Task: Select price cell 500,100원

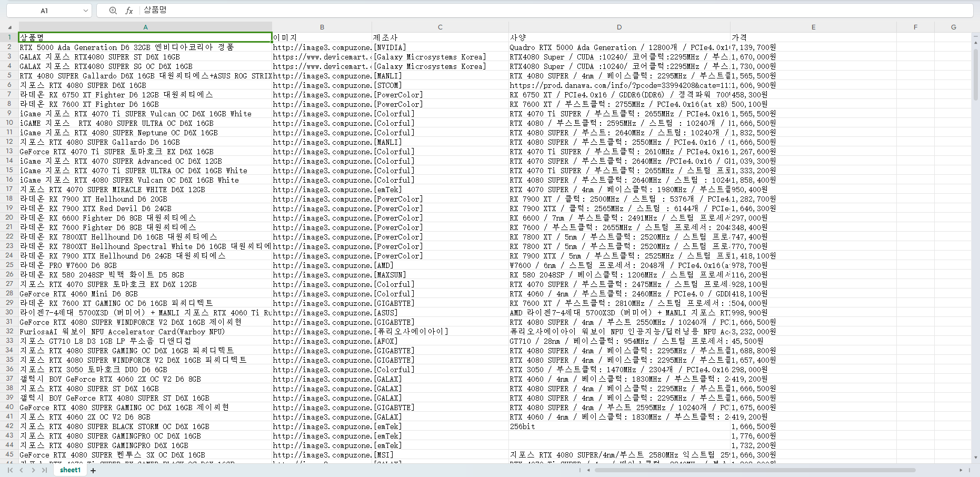Action: point(813,104)
